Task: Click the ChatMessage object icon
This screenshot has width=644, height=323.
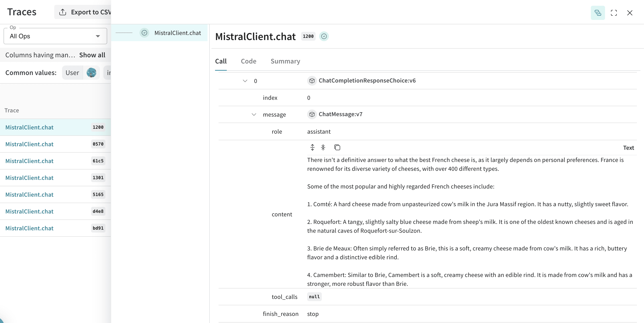Action: [x=312, y=114]
